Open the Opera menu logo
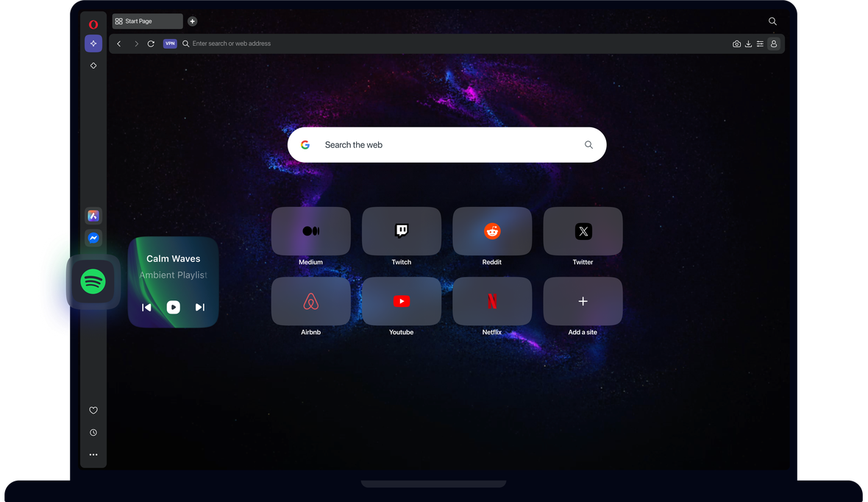The width and height of the screenshot is (868, 502). (93, 24)
